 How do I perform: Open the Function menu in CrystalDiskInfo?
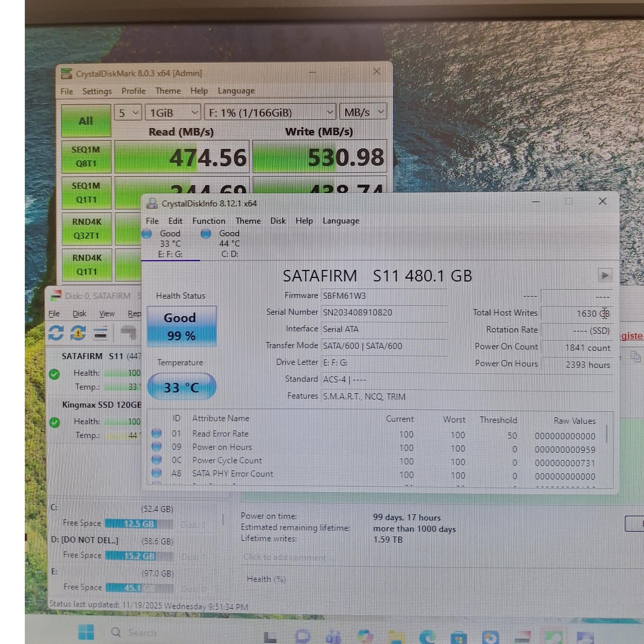click(x=209, y=221)
